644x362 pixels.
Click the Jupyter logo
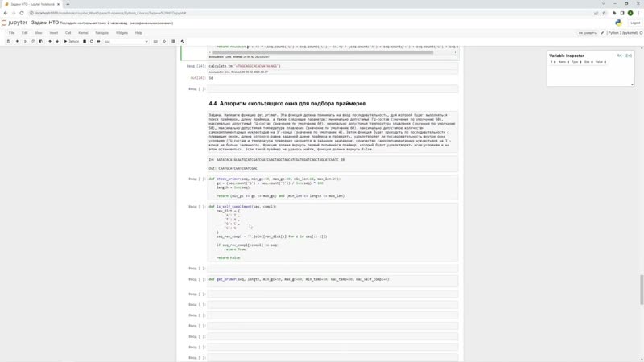[14, 23]
